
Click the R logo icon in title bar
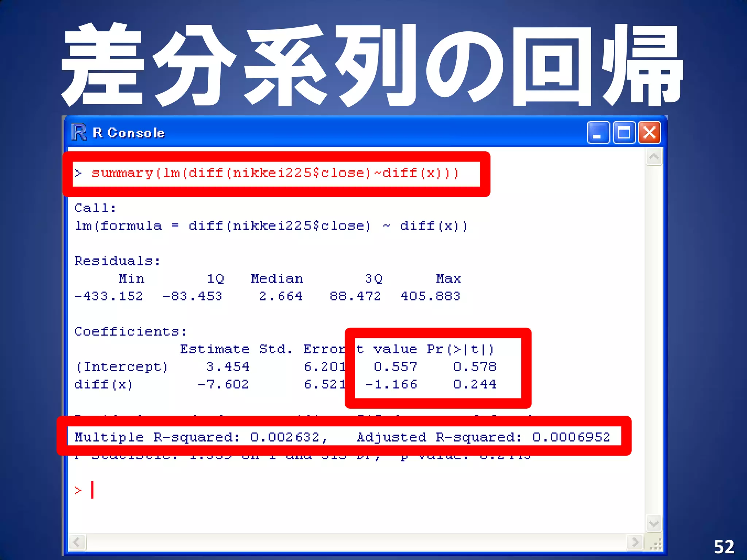pos(79,132)
